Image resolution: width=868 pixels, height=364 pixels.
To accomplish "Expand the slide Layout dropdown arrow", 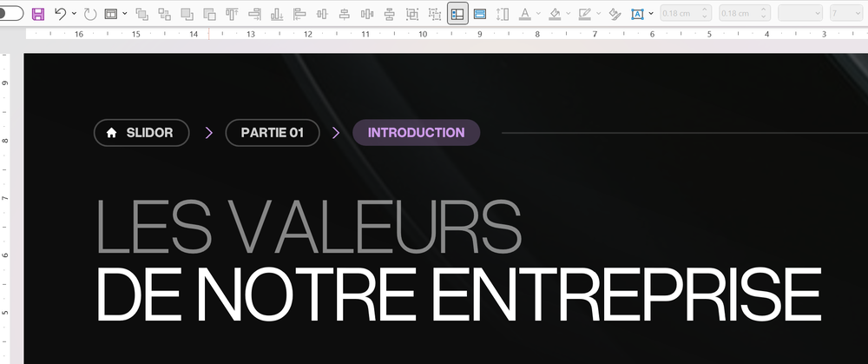I will click(x=124, y=14).
